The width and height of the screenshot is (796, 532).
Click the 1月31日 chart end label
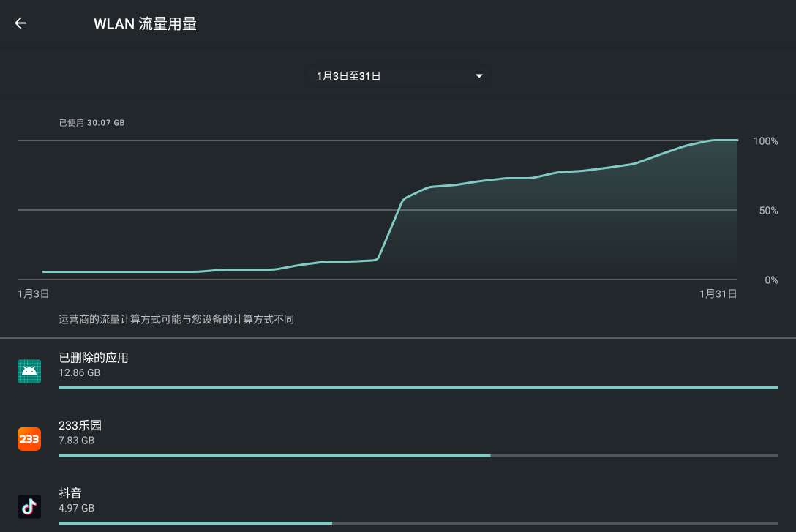coord(718,294)
